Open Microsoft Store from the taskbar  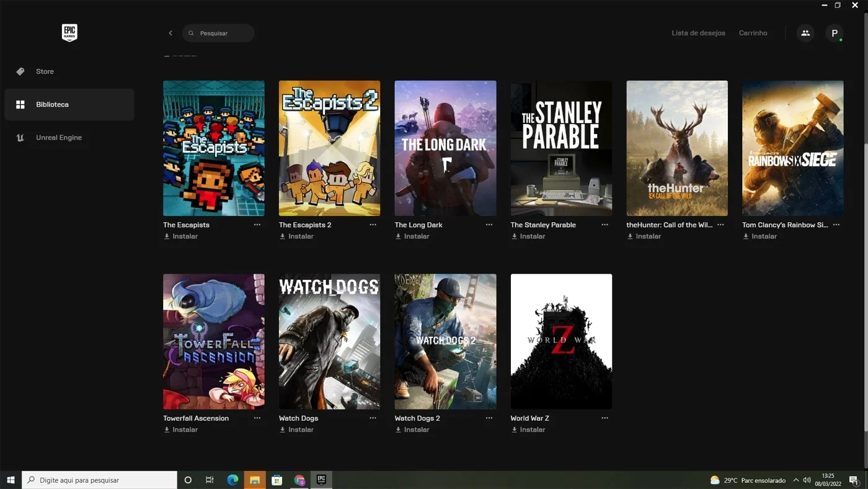click(x=277, y=480)
